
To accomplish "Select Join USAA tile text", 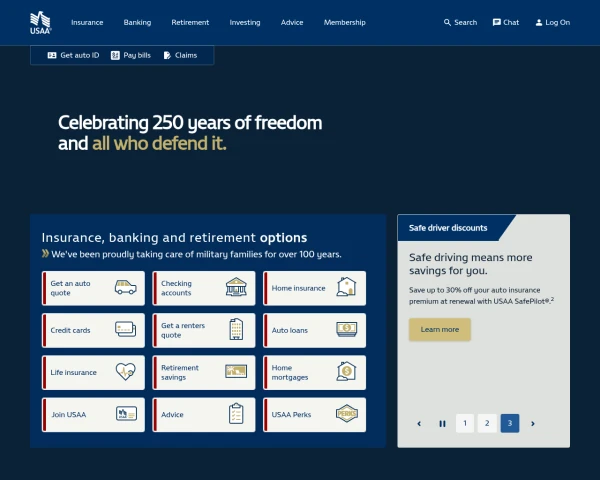I will click(69, 415).
